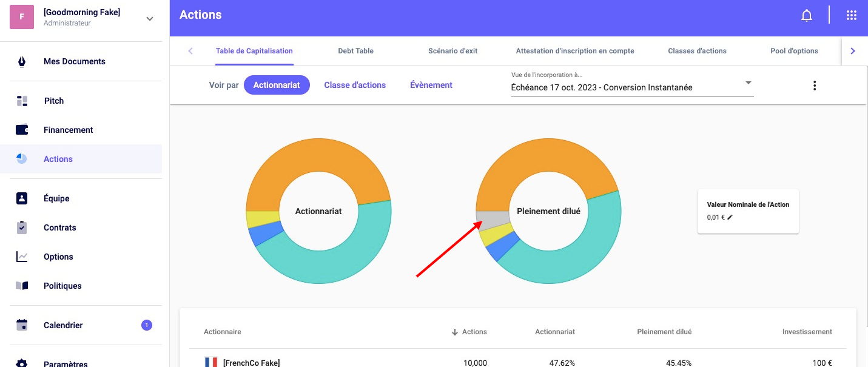Viewport: 868px width, 367px height.
Task: Open the Échéance 17 oct. 2023 dropdown
Action: tap(631, 87)
